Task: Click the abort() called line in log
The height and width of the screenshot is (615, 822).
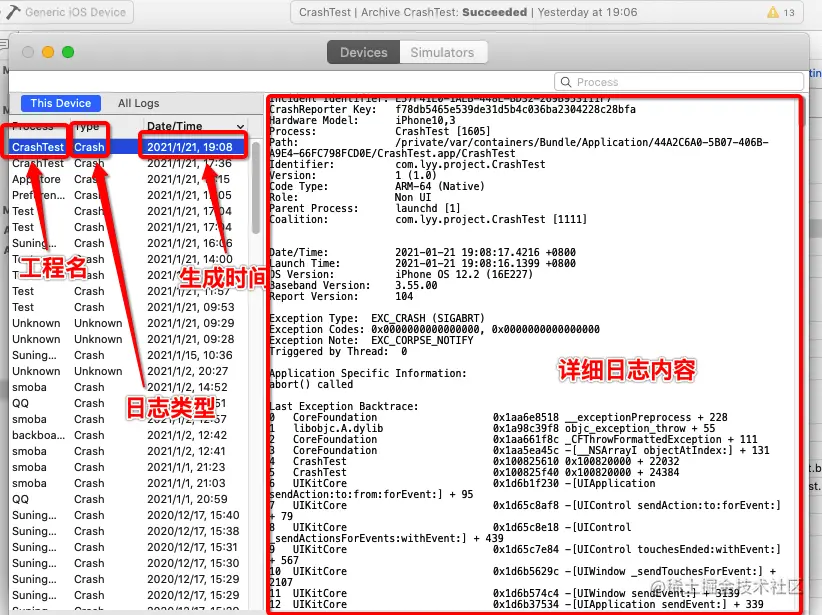Action: point(311,384)
